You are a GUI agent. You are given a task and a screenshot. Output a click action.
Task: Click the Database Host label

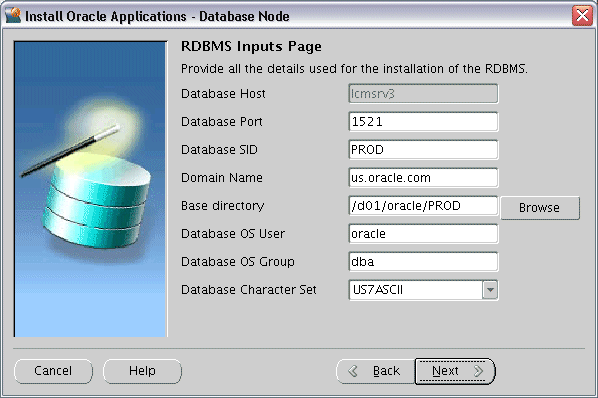(x=223, y=94)
